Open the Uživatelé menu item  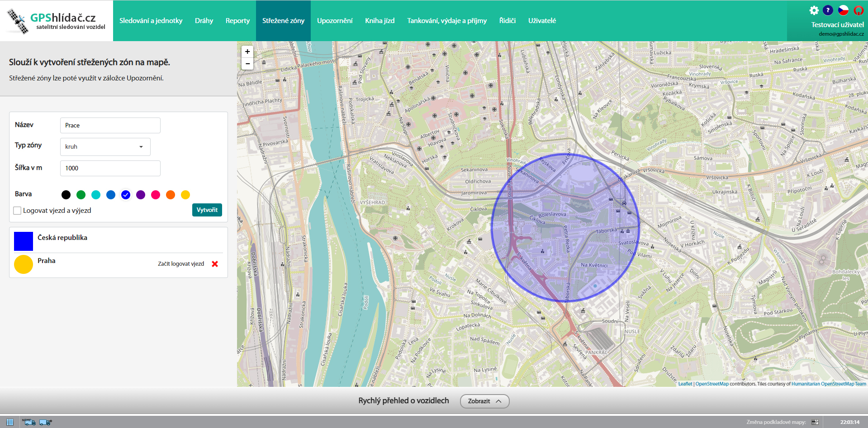click(542, 21)
